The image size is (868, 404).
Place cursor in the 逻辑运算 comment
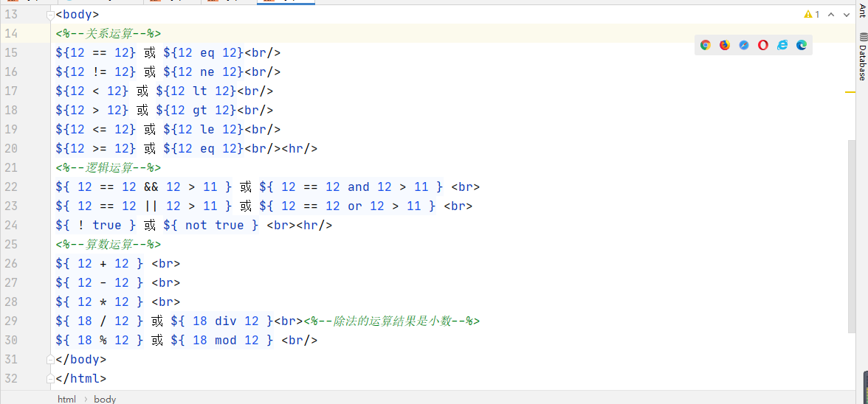point(108,167)
